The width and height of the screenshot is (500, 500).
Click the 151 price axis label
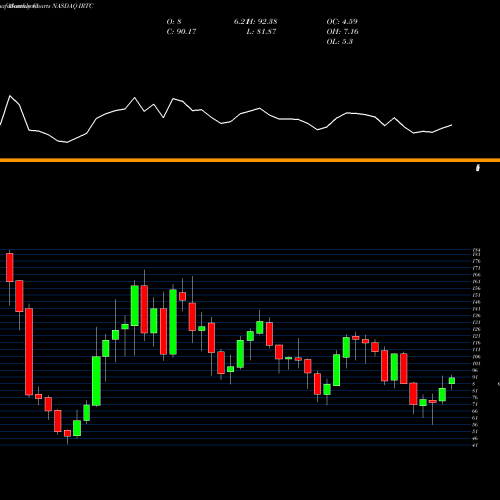click(x=476, y=295)
